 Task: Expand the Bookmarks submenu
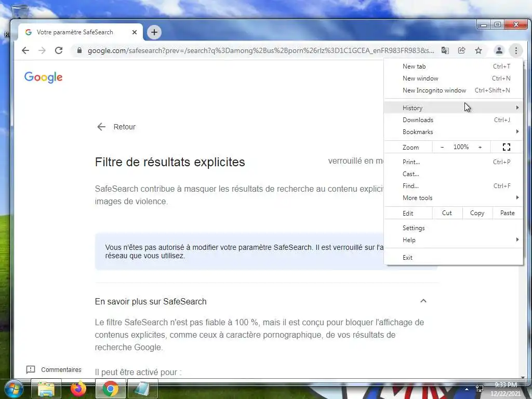pyautogui.click(x=453, y=131)
